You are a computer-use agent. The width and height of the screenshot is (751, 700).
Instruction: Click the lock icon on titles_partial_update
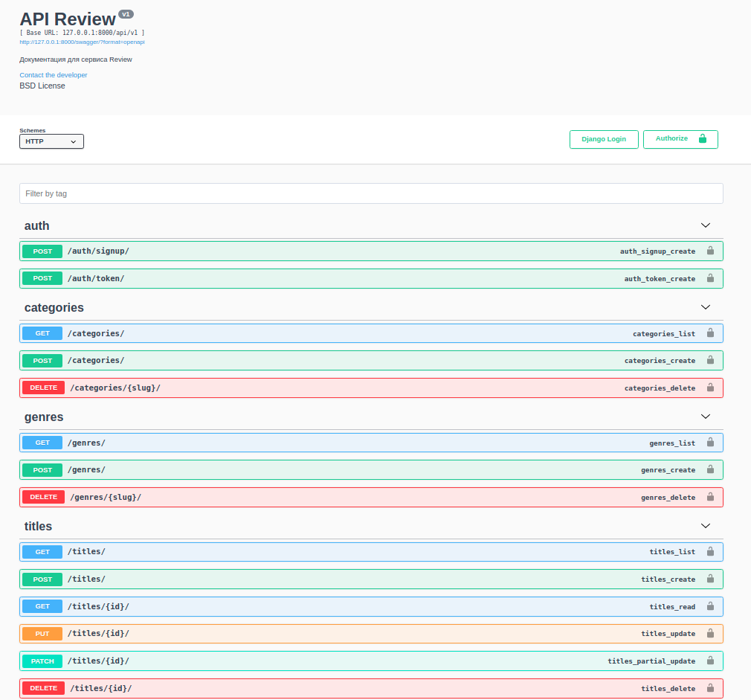point(710,661)
